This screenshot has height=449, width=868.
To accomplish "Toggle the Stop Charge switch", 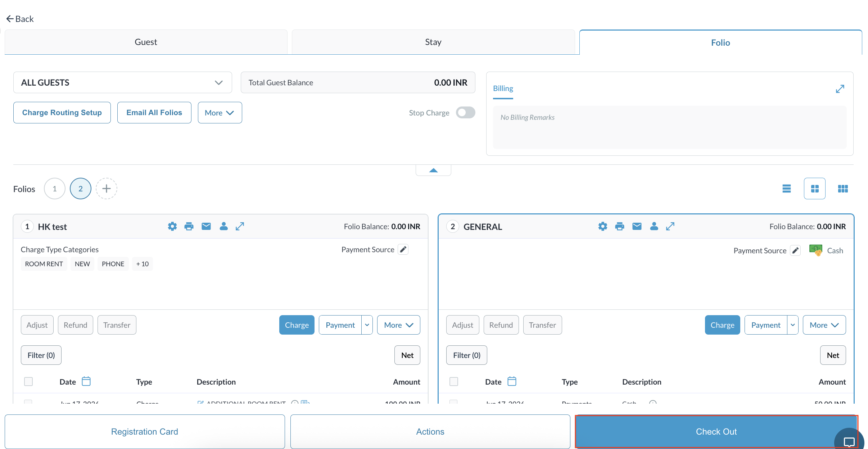I will click(465, 113).
